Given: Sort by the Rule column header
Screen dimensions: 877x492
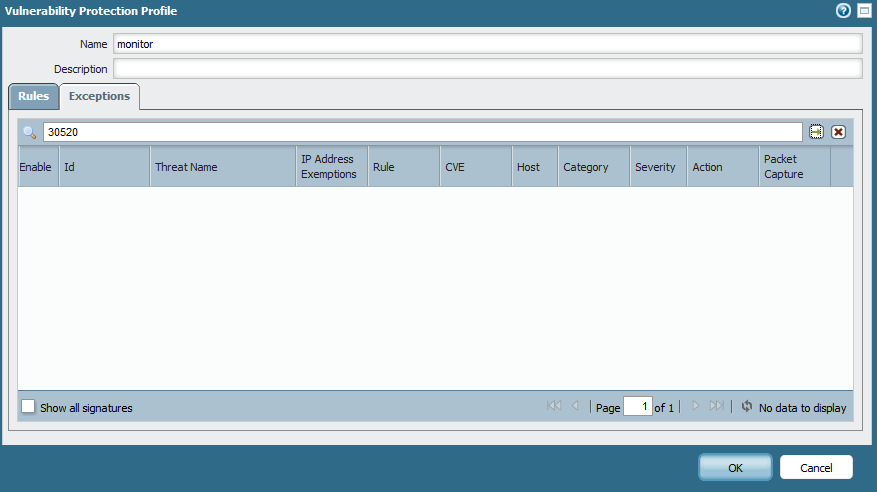Looking at the screenshot, I should tap(404, 167).
